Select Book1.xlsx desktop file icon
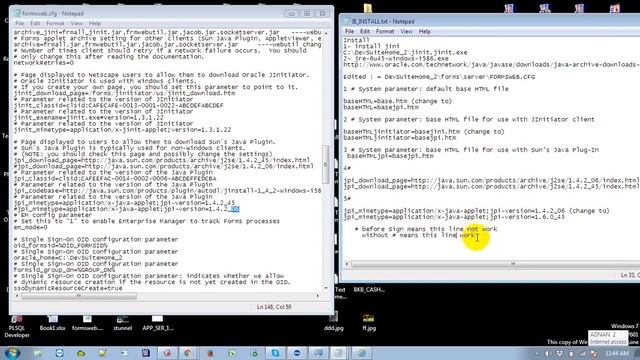Viewport: 640px width, 360px height. [x=52, y=323]
